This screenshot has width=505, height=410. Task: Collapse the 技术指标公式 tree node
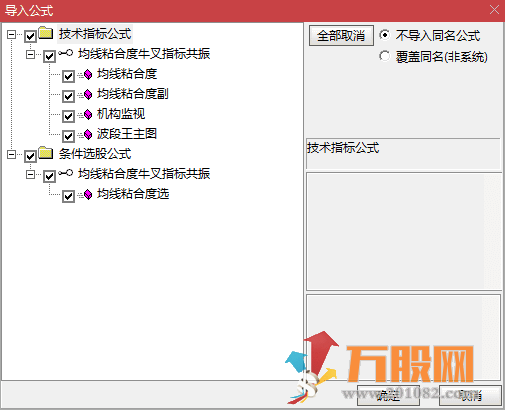(x=11, y=34)
